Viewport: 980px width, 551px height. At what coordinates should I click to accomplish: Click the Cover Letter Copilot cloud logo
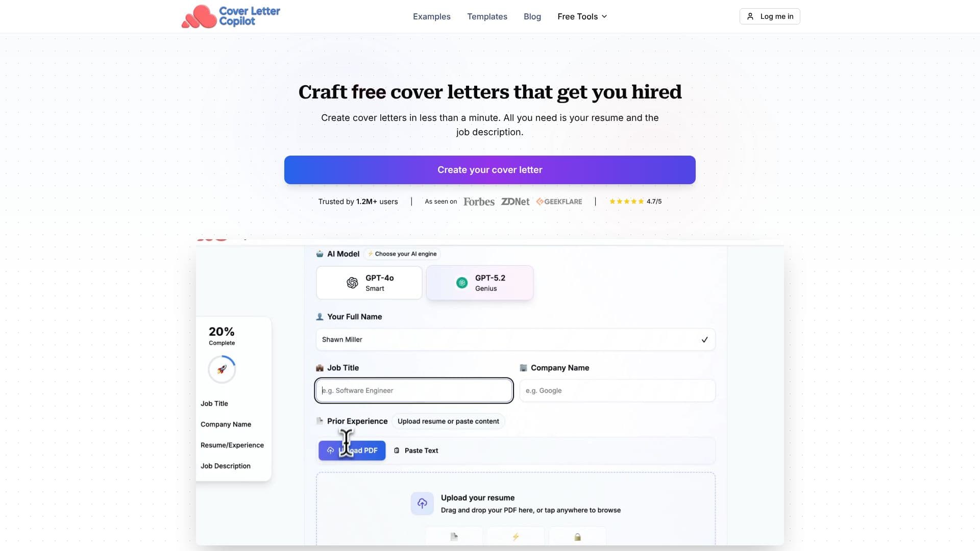point(199,17)
